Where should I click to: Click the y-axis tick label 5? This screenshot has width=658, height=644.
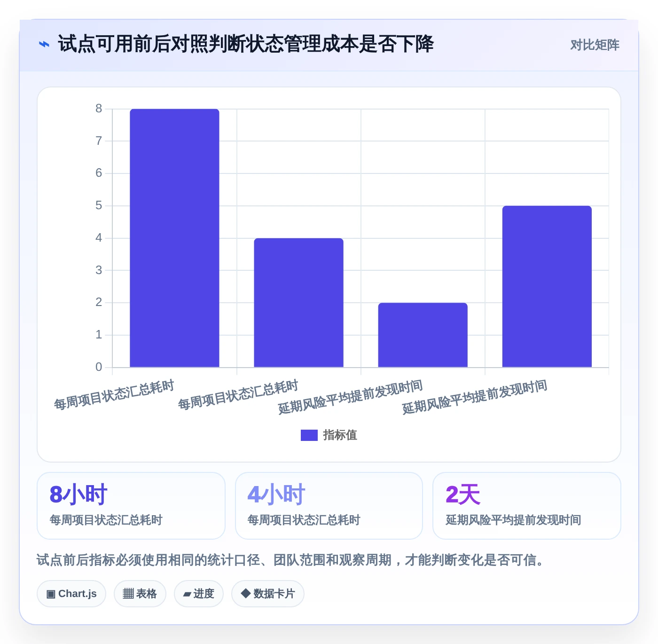point(99,205)
